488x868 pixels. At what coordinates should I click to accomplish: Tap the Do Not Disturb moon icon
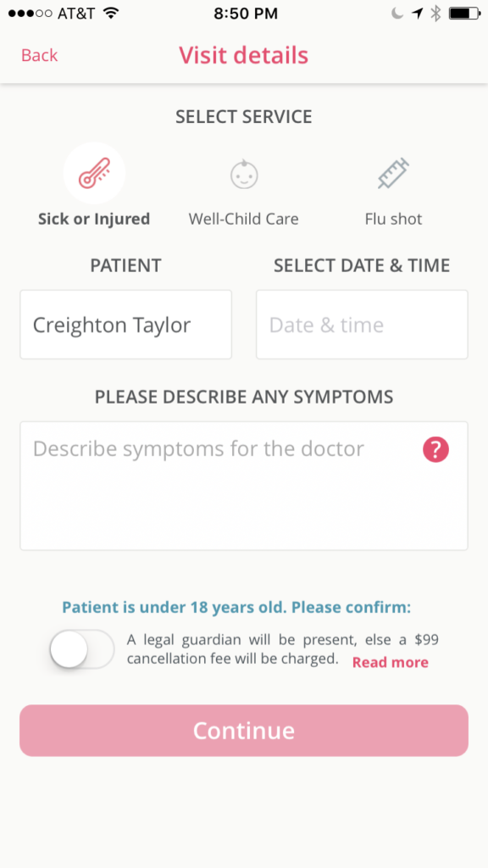coord(397,14)
